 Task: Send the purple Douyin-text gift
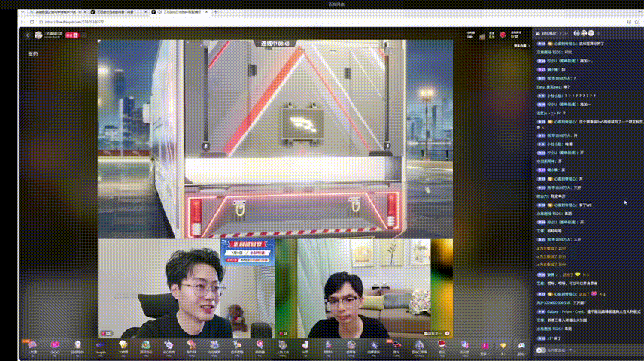point(101,347)
